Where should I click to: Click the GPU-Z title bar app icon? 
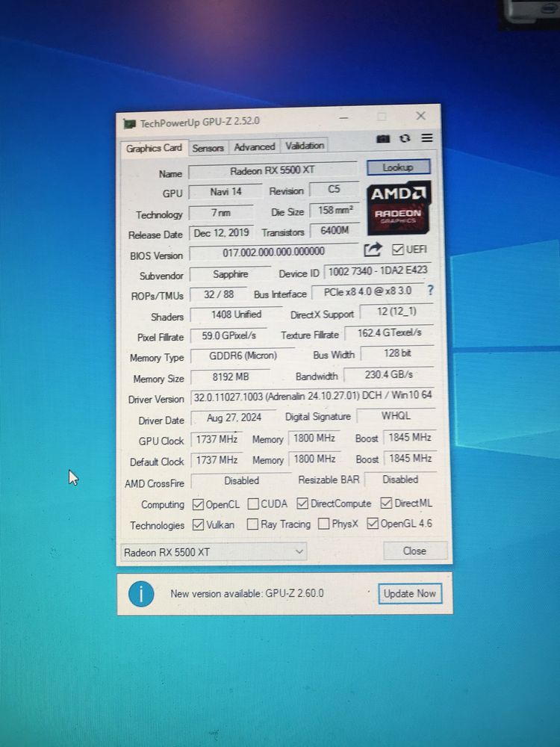click(x=129, y=124)
